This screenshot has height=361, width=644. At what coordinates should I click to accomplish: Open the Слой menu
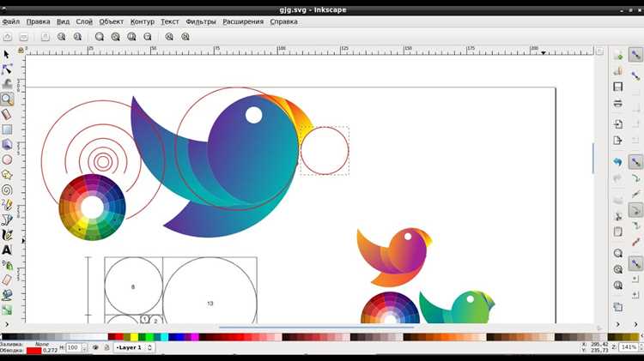84,21
